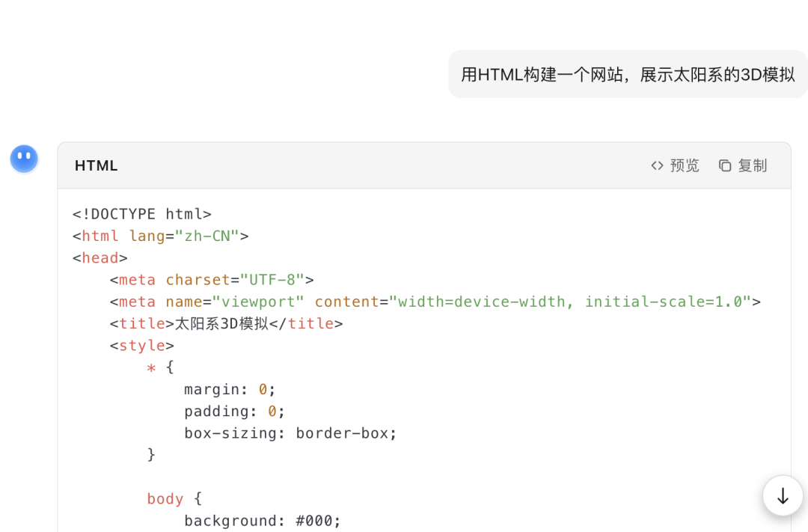Click the scroll-to-bottom arrow button
Image resolution: width=808 pixels, height=532 pixels.
pyautogui.click(x=783, y=495)
